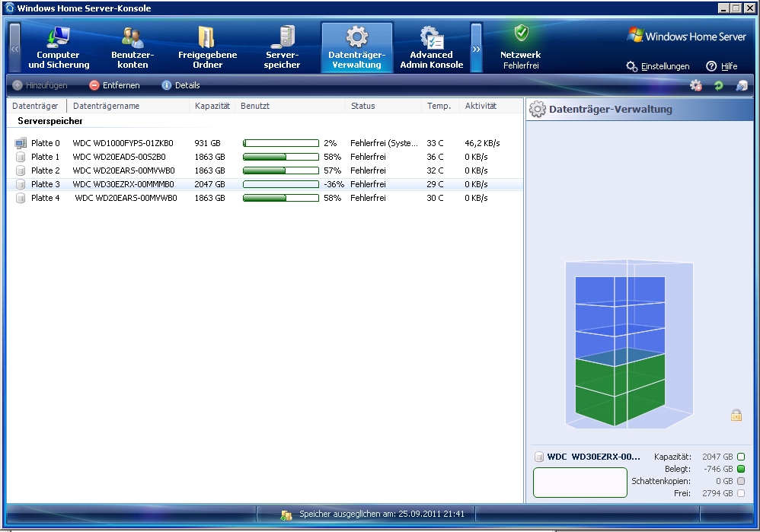Click the green refresh arrow icon
This screenshot has height=532, width=760.
[718, 86]
